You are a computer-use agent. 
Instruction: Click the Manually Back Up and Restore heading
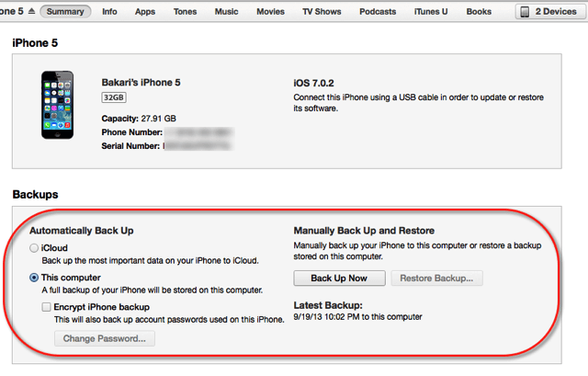point(364,231)
